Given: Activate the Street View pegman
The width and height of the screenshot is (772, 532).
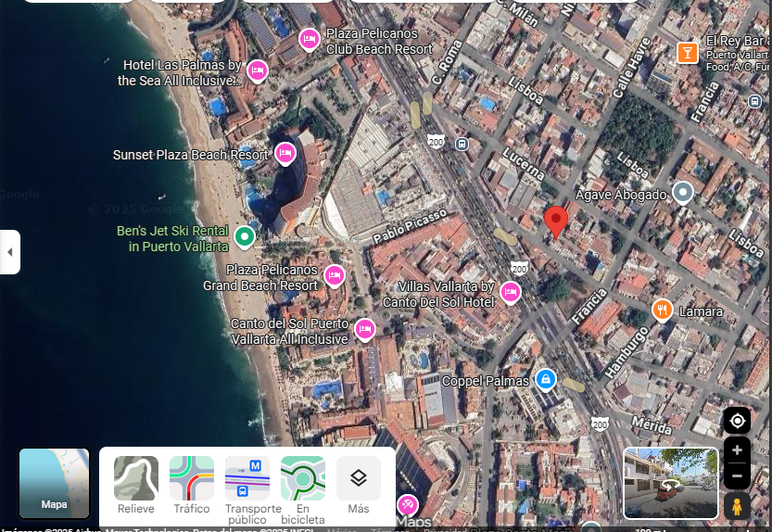Looking at the screenshot, I should point(737,506).
